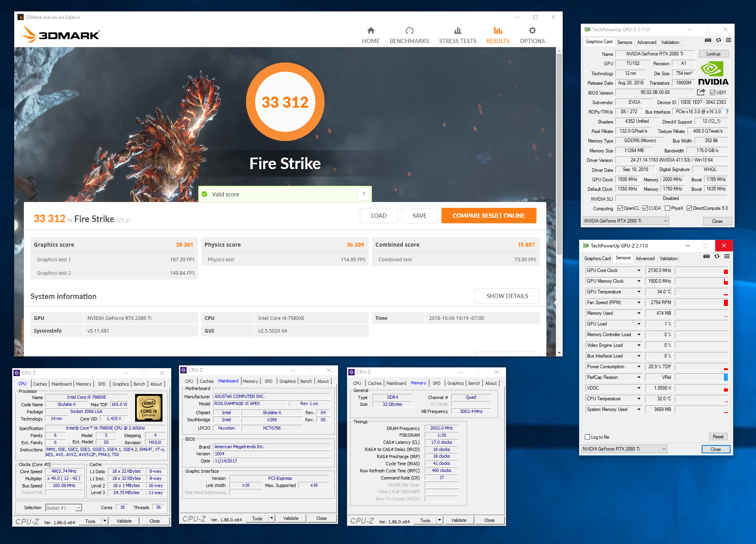Expand the VDDC sensor dropdown
The width and height of the screenshot is (756, 544).
[x=639, y=388]
